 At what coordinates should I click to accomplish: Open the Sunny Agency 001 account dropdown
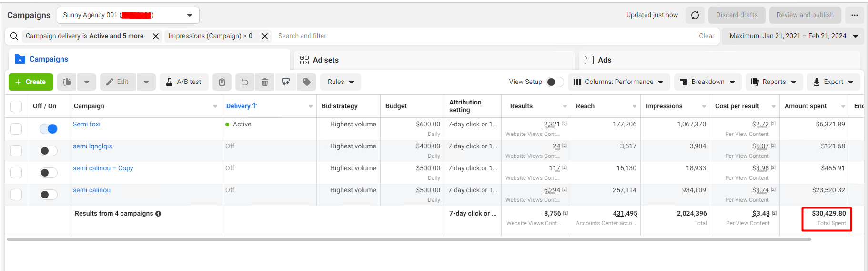click(x=128, y=15)
